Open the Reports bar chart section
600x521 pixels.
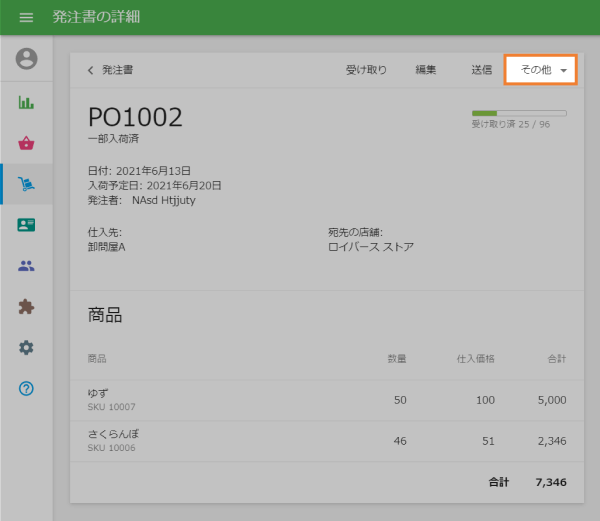tap(26, 102)
